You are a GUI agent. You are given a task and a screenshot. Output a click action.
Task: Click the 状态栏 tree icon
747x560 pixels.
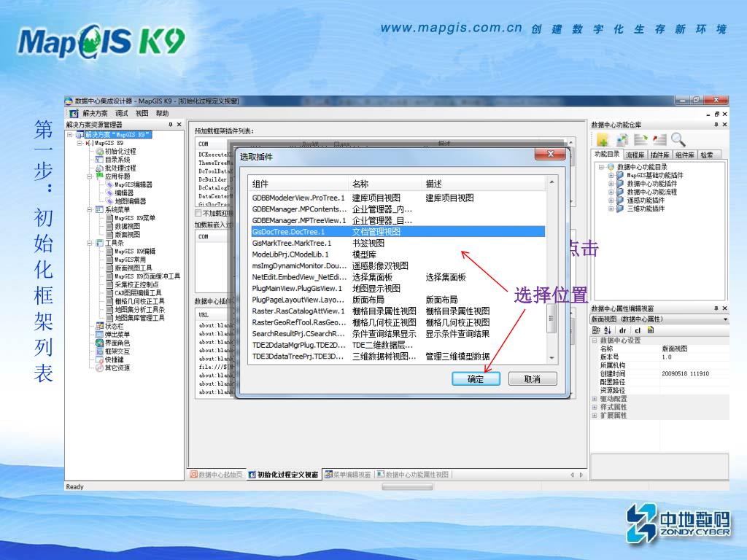[99, 326]
